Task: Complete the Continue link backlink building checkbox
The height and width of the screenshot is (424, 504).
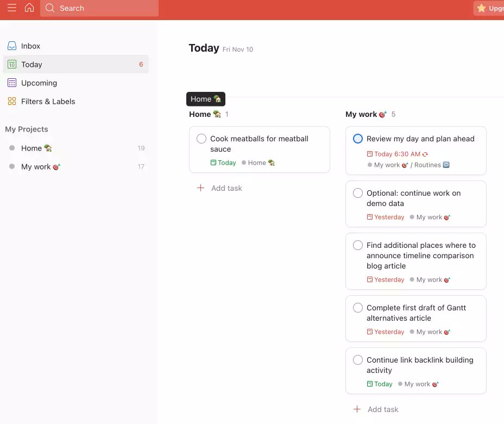Action: 358,360
